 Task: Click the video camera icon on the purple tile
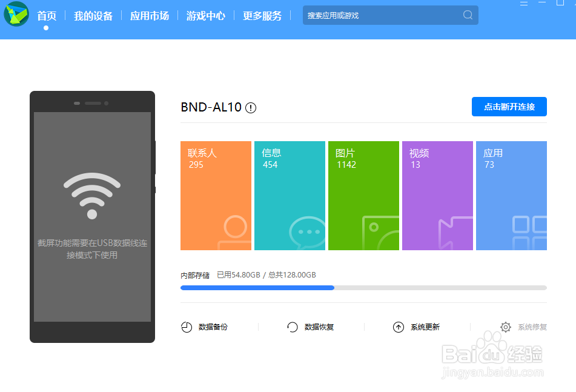(455, 233)
